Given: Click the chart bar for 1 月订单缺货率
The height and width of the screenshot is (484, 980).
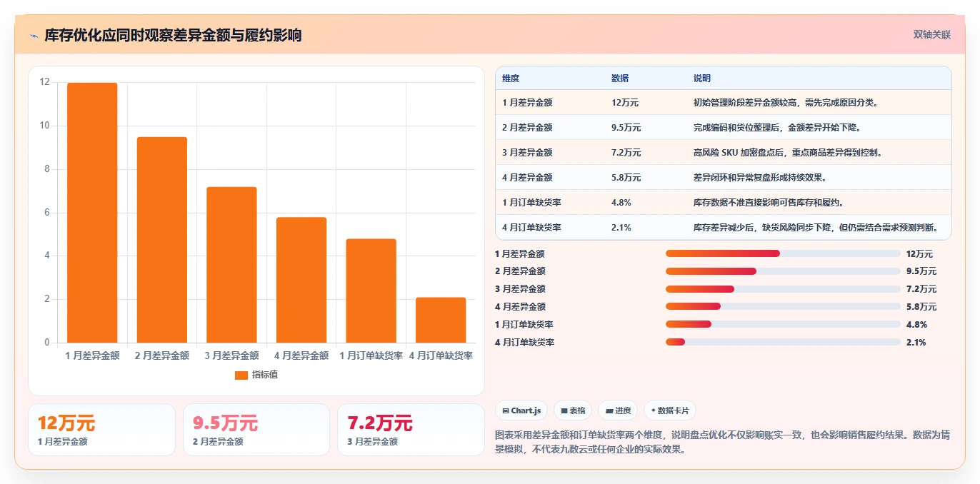Looking at the screenshot, I should click(371, 291).
